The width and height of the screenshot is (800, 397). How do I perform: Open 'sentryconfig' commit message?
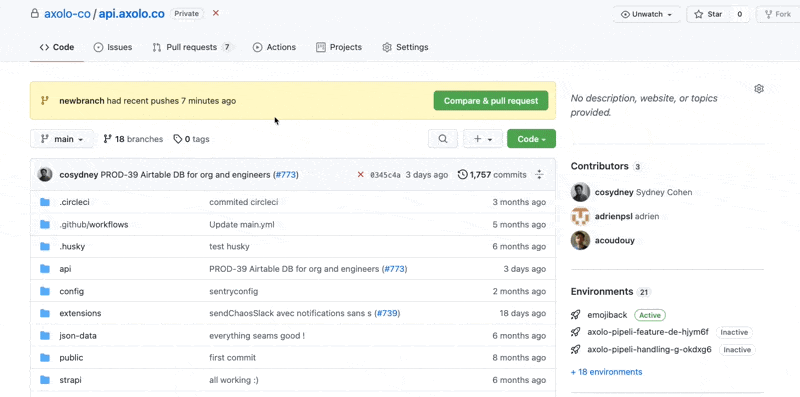(x=234, y=291)
